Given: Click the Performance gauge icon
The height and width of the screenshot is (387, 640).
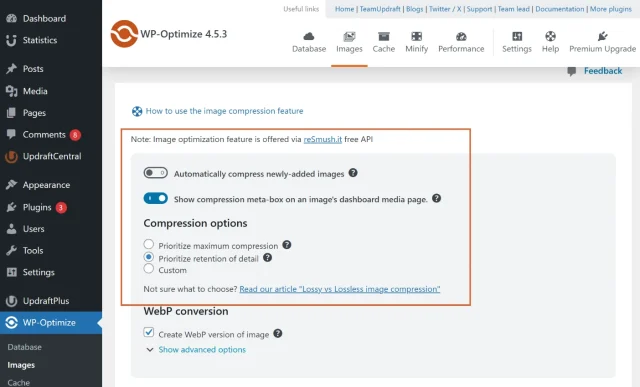Looking at the screenshot, I should [x=461, y=36].
